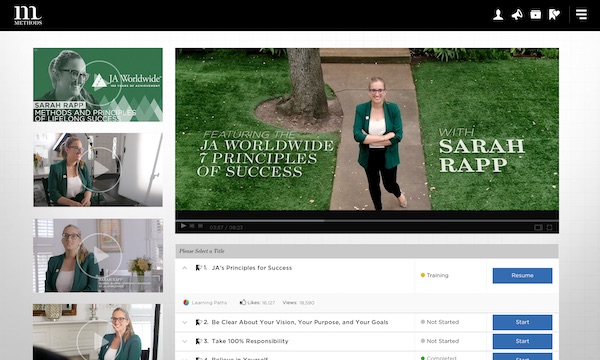The height and width of the screenshot is (360, 600).
Task: Skip to previous video track
Action: point(192,226)
